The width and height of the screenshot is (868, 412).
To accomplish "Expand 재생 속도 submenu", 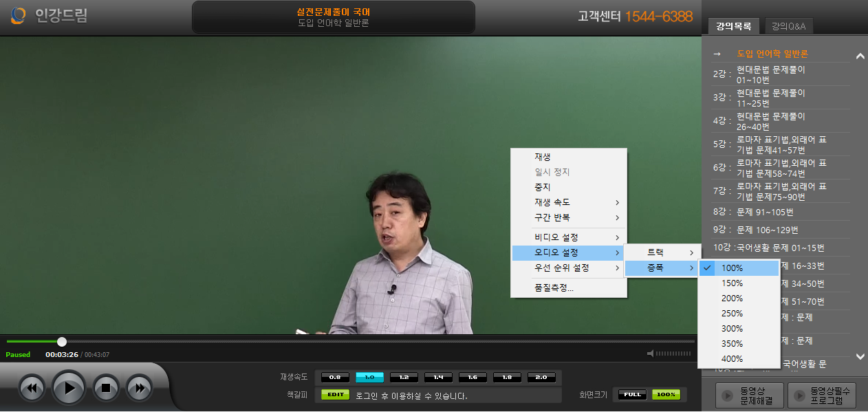I will 569,202.
